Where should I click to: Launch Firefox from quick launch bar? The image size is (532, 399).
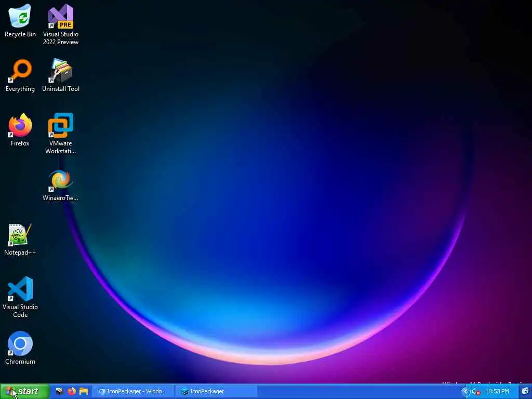tap(72, 392)
